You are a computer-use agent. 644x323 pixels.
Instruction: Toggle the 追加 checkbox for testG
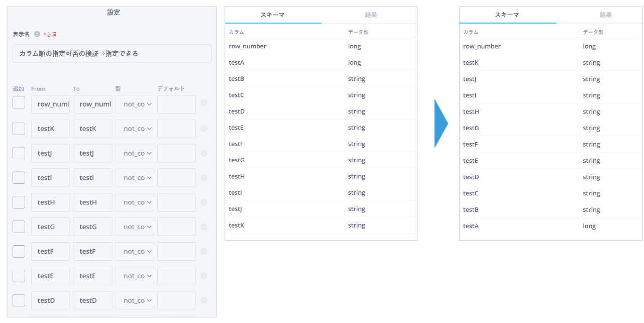pos(19,227)
